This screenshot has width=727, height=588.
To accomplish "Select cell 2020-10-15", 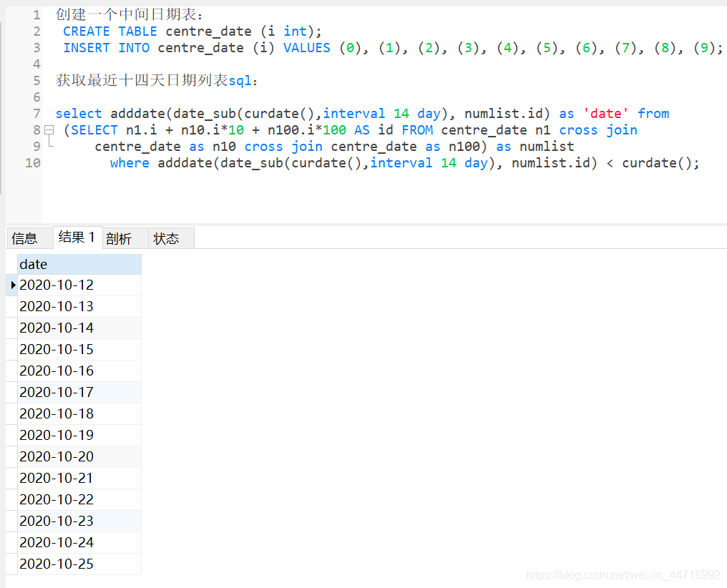I will [x=79, y=349].
